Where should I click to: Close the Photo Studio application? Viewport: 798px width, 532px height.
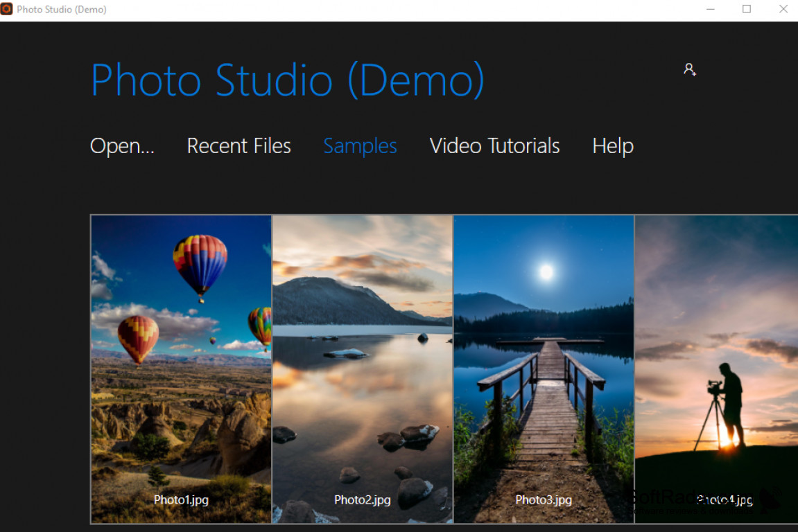[x=783, y=9]
